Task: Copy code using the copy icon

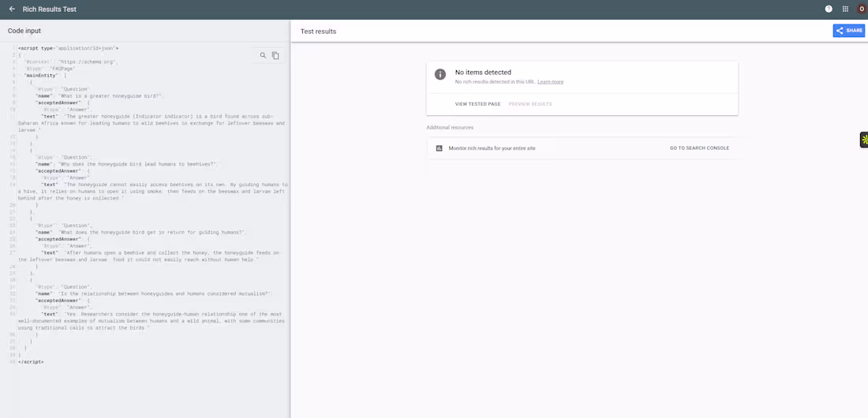Action: click(275, 55)
